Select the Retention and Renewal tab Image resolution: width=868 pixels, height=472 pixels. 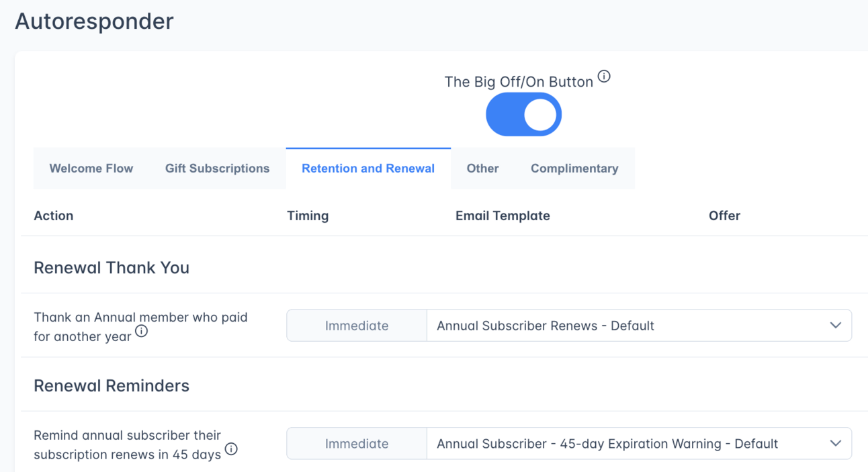click(367, 169)
